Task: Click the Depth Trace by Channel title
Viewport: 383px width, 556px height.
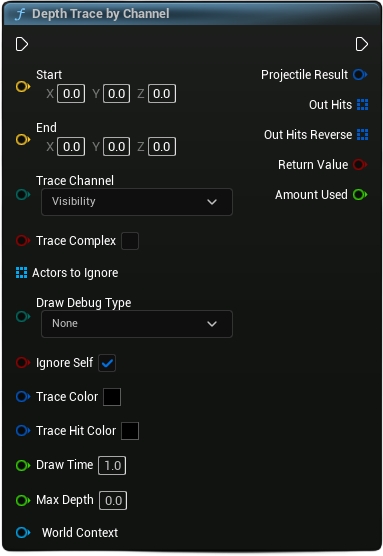Action: [x=101, y=14]
